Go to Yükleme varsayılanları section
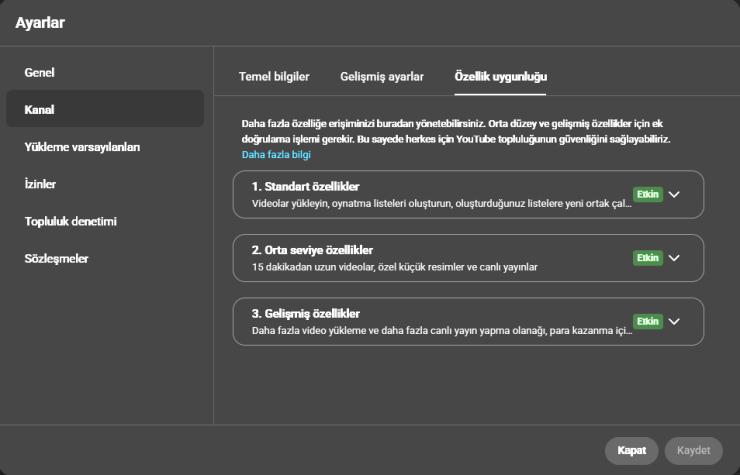Image resolution: width=740 pixels, height=475 pixels. pyautogui.click(x=82, y=147)
